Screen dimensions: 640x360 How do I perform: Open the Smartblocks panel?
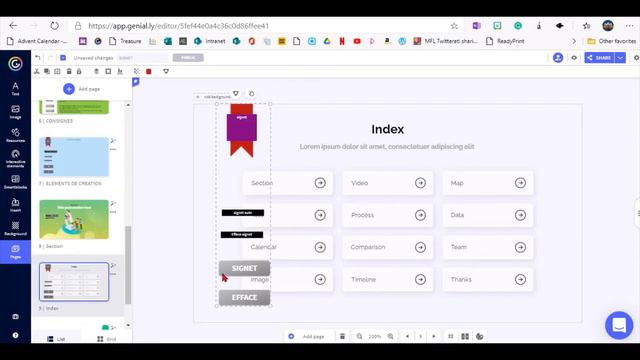[15, 182]
